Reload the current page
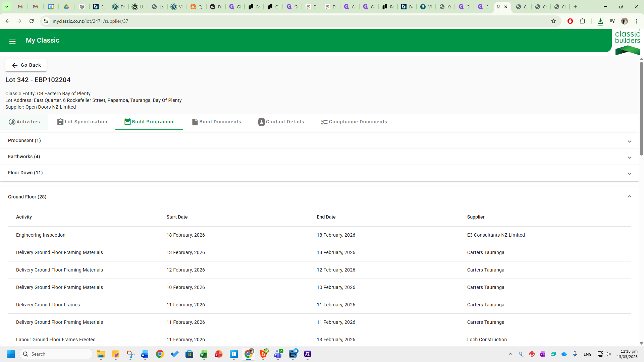 (x=32, y=21)
